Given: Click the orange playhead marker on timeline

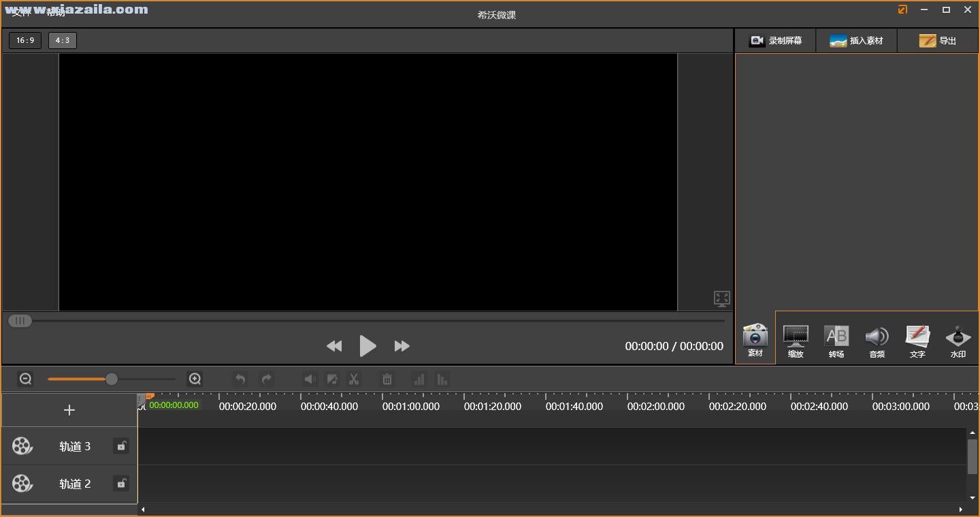Looking at the screenshot, I should [149, 396].
